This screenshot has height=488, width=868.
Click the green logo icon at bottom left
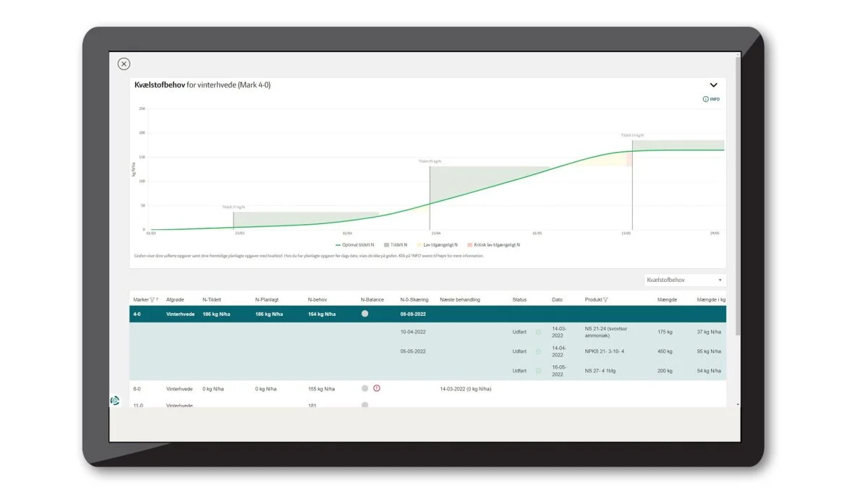114,401
